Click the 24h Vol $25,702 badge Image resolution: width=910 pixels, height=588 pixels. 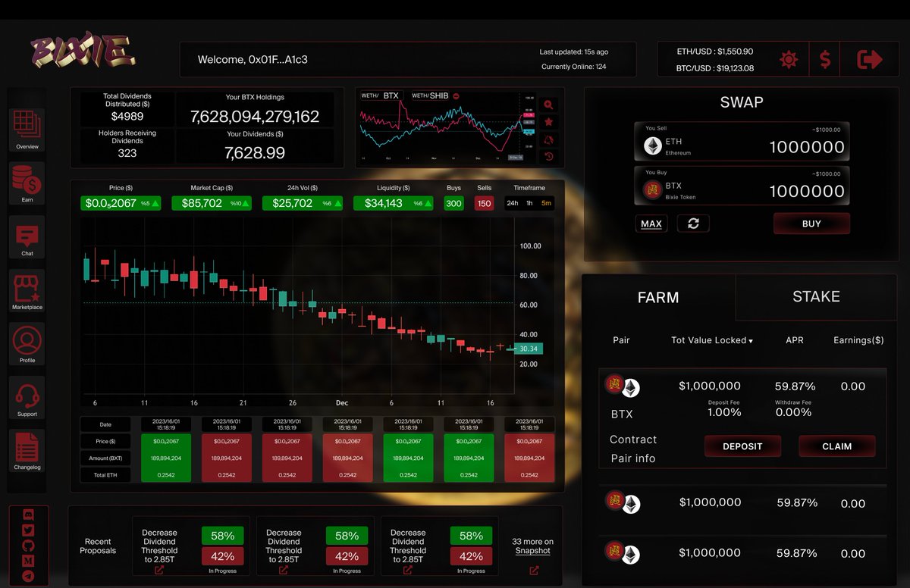click(303, 203)
